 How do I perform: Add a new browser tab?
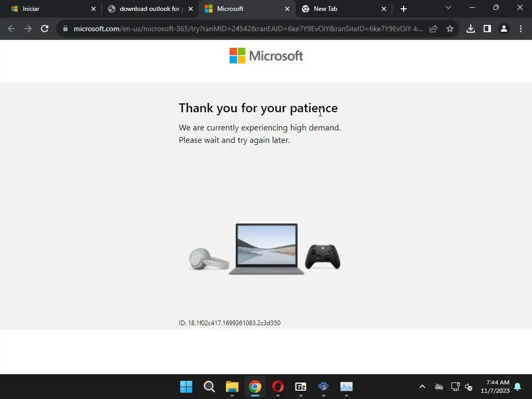(x=403, y=9)
